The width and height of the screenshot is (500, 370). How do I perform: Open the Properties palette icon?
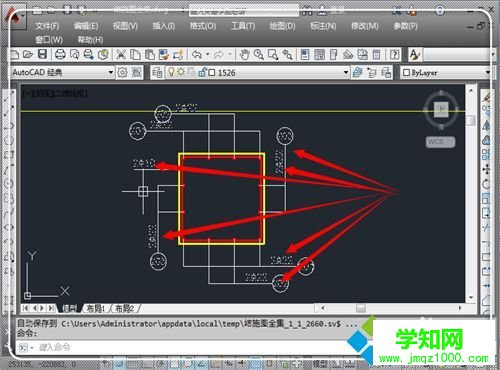(x=305, y=54)
